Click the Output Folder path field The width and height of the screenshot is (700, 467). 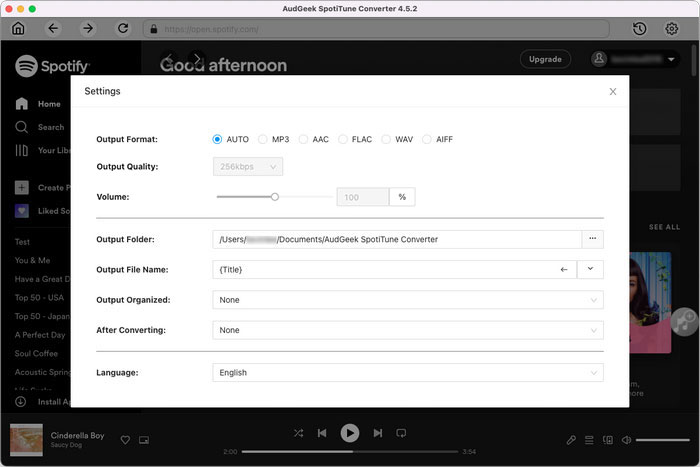pos(397,239)
